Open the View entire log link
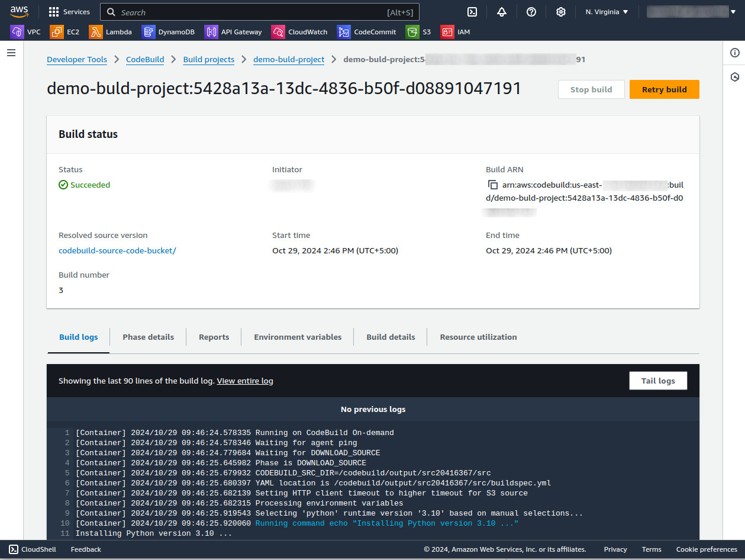 click(245, 381)
